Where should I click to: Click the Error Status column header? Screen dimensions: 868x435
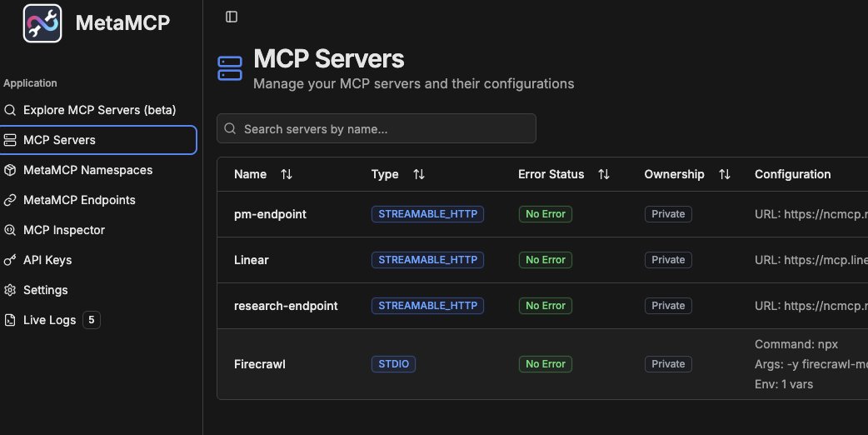(x=551, y=174)
